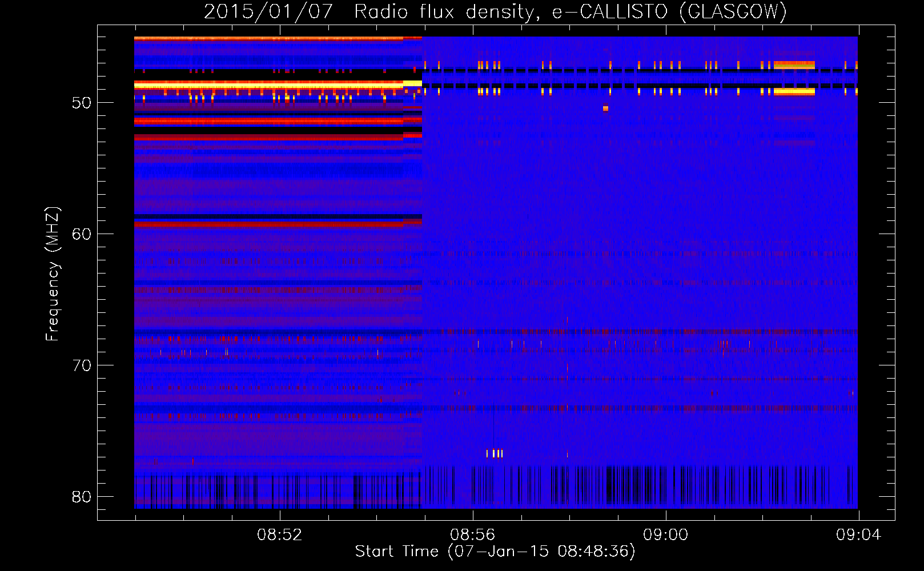Click the wide orange burst near 47 MHz after 09:02
This screenshot has width=924, height=571.
point(794,65)
